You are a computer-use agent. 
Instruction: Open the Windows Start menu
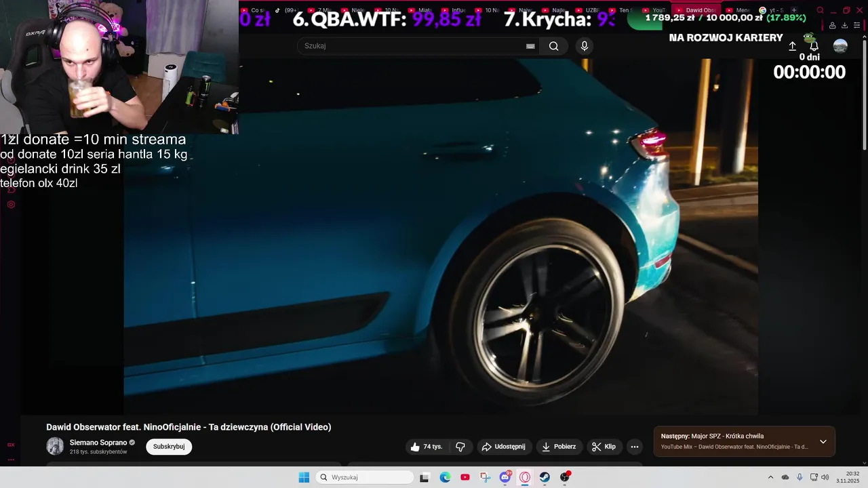point(304,477)
